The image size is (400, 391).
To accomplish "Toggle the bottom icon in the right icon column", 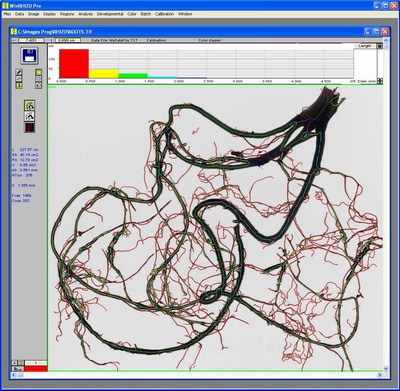I will tap(39, 85).
